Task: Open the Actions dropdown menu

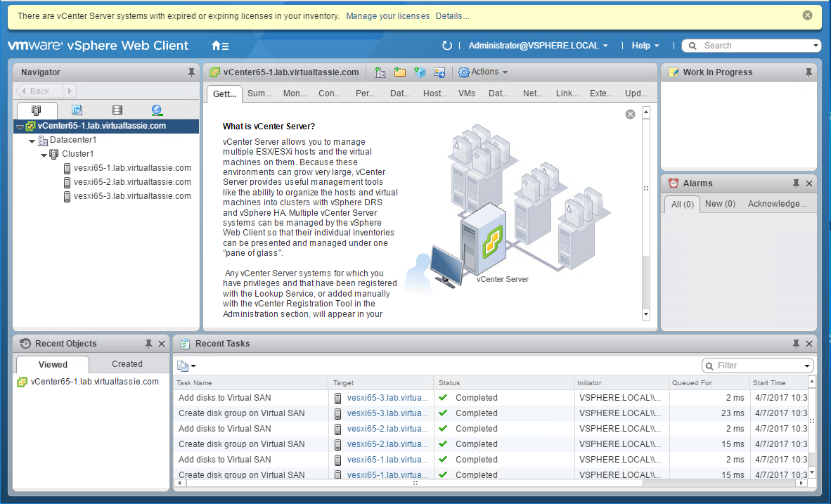Action: coord(483,72)
